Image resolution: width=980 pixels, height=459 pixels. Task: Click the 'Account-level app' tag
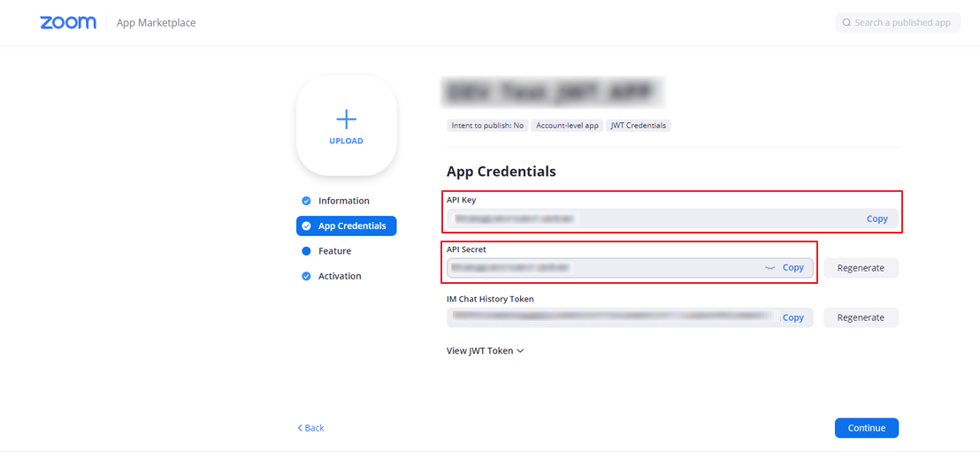[x=567, y=126]
